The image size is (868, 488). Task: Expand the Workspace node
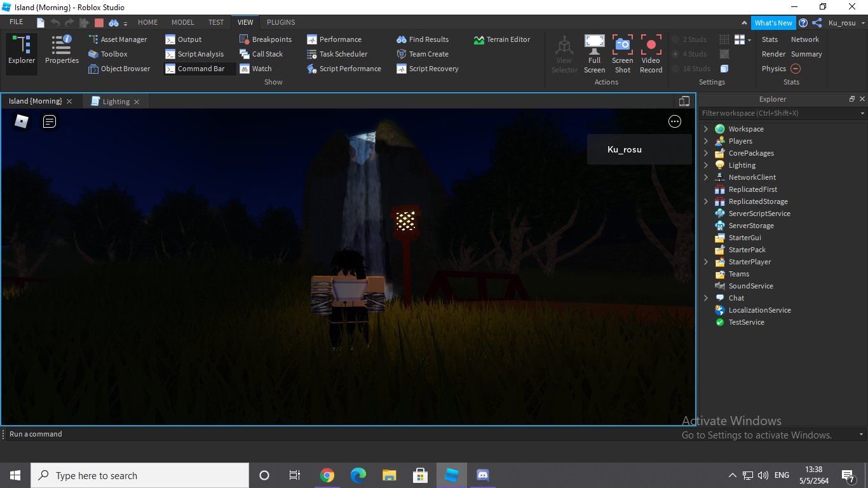(705, 129)
